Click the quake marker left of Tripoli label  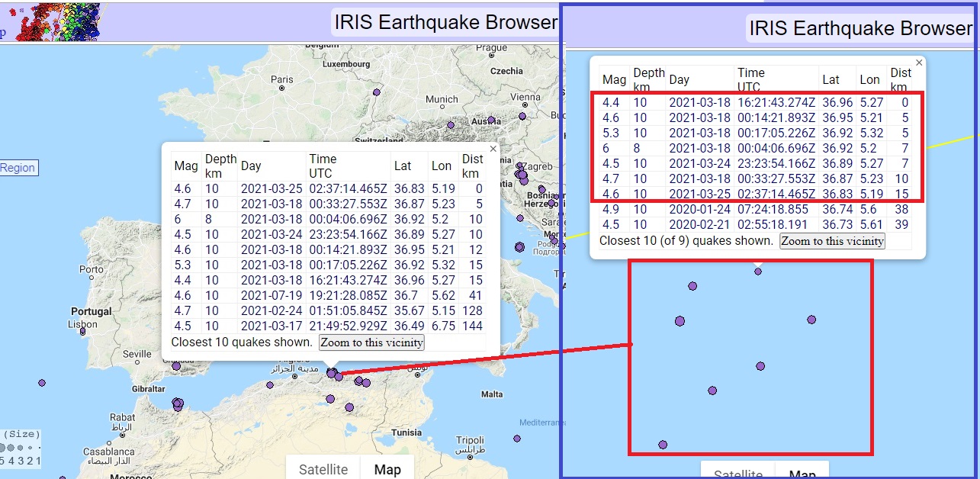point(517,439)
